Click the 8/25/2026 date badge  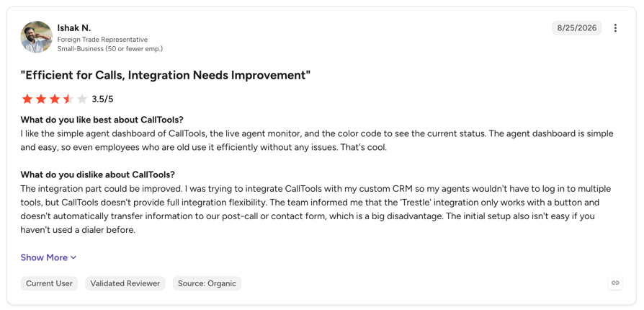pyautogui.click(x=576, y=28)
